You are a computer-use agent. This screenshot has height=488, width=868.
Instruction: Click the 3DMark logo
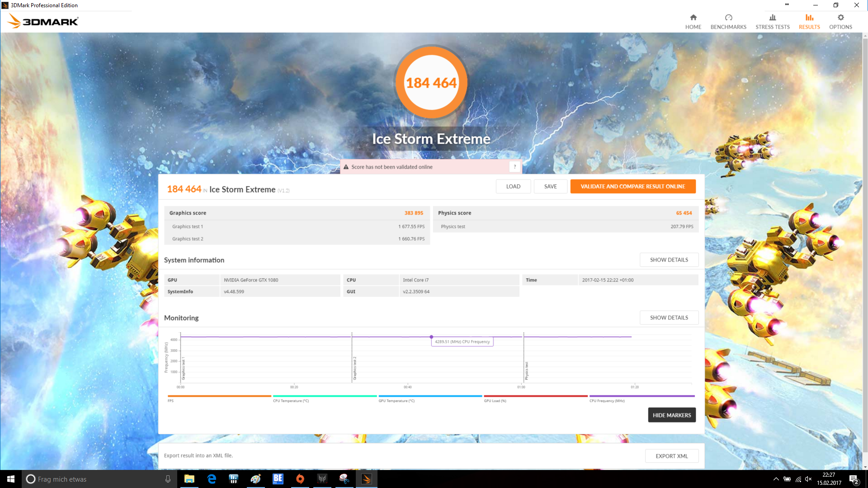43,21
